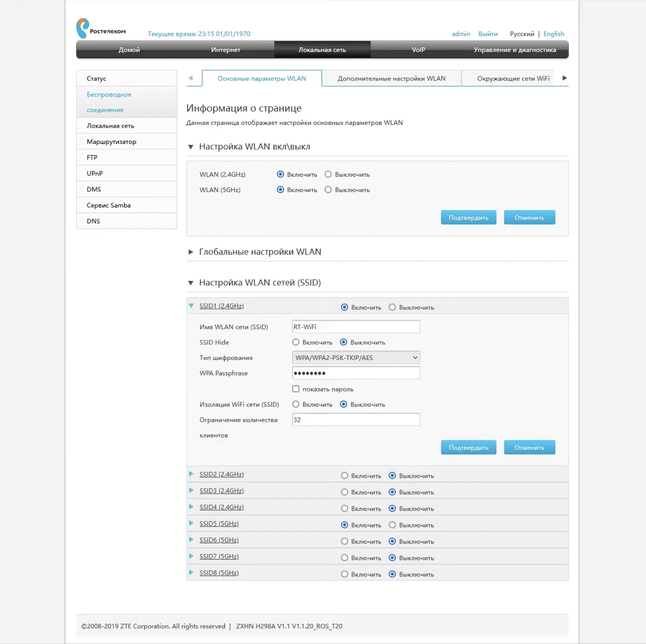Viewport: 646px width, 644px height.
Task: Expand SSID2 (2.4GHz) arrow icon
Action: point(191,474)
